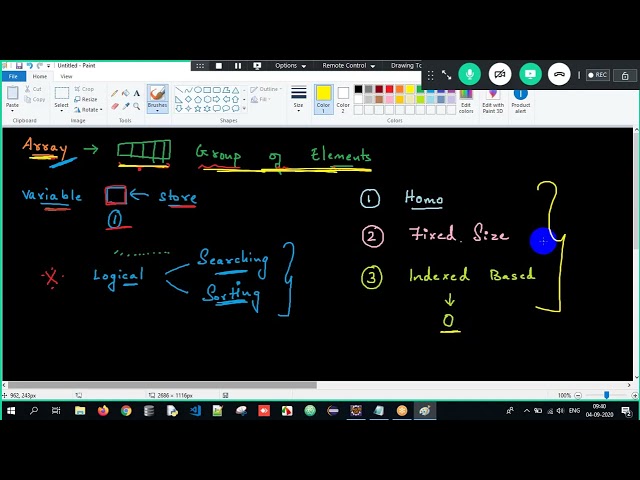Toggle the green screen sharing button
640x480 pixels.
coord(530,74)
